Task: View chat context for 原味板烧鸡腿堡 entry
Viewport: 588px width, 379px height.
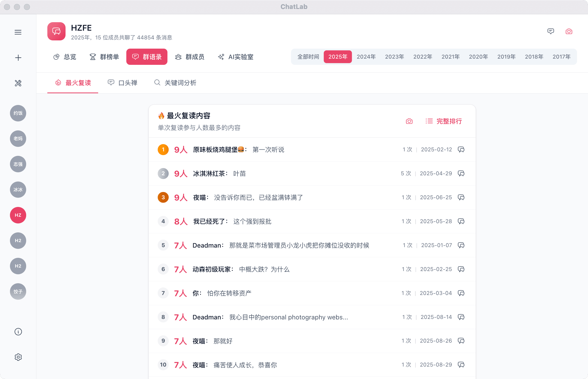Action: (x=461, y=150)
